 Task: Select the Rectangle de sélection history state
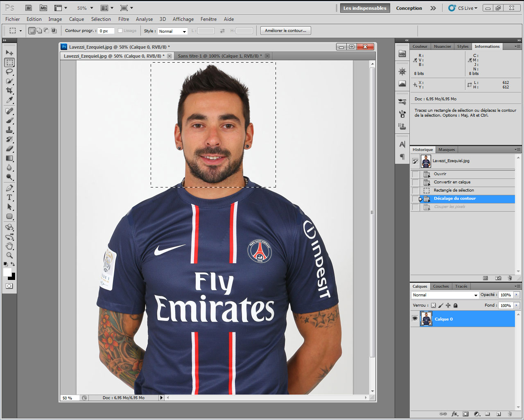[454, 190]
